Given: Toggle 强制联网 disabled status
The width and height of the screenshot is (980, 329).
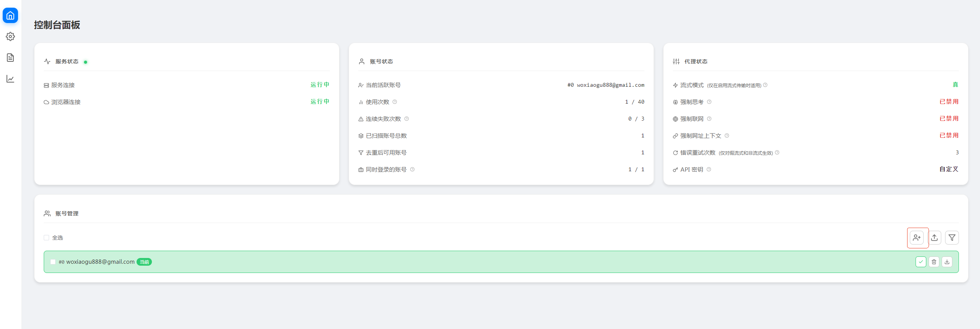Looking at the screenshot, I should click(949, 119).
